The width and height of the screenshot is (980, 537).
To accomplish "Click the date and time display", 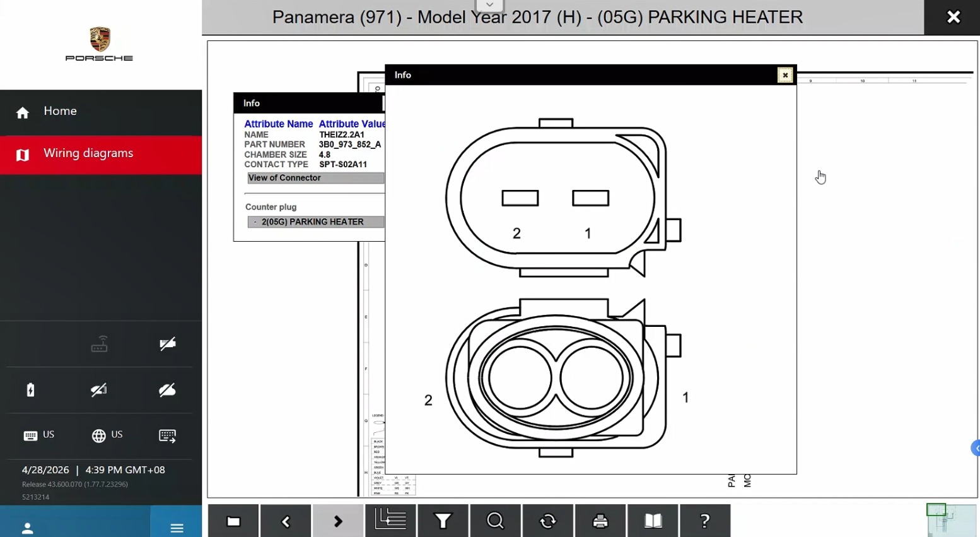I will point(93,470).
